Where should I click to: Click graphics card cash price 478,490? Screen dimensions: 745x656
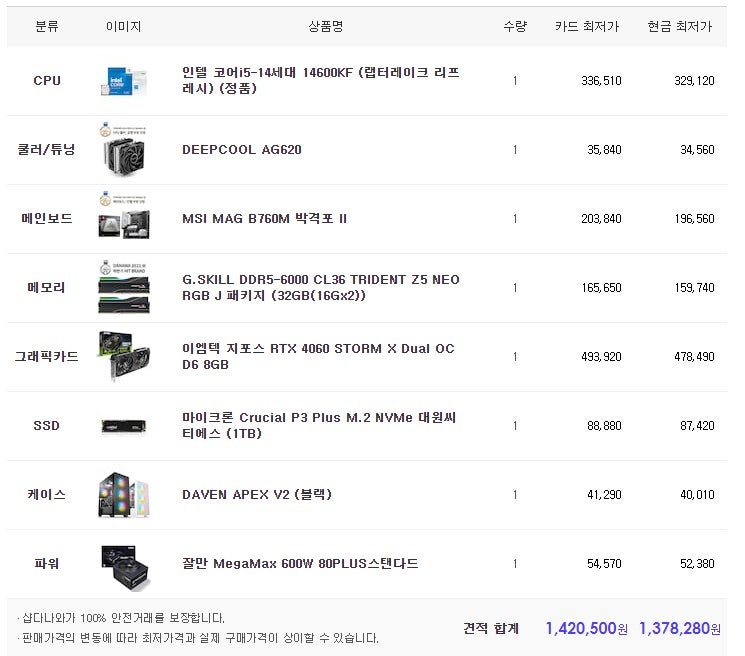pos(694,356)
